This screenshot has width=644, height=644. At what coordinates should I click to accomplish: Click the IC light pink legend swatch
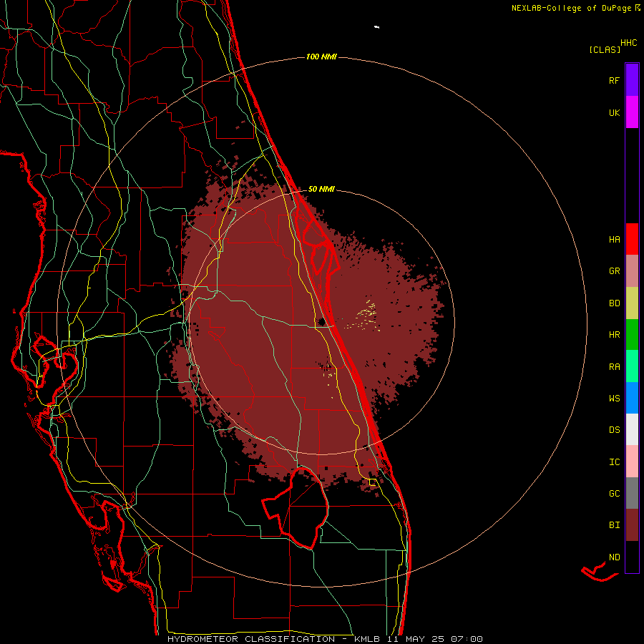pyautogui.click(x=632, y=462)
